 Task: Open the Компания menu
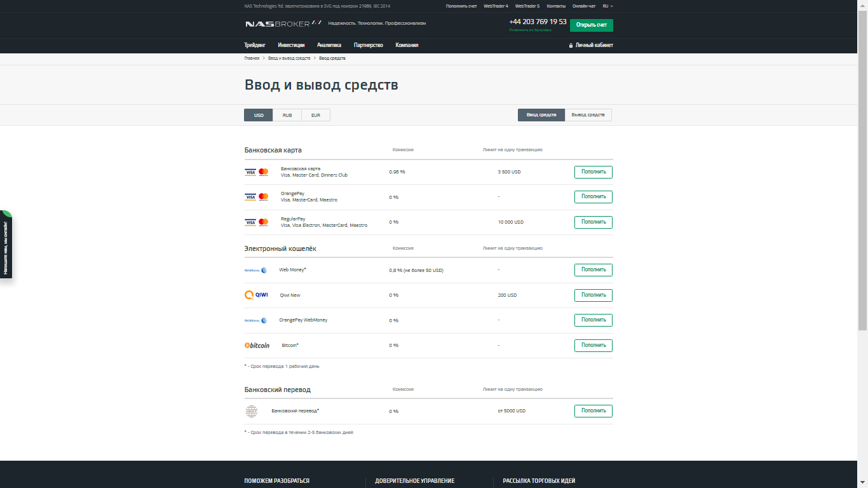407,45
